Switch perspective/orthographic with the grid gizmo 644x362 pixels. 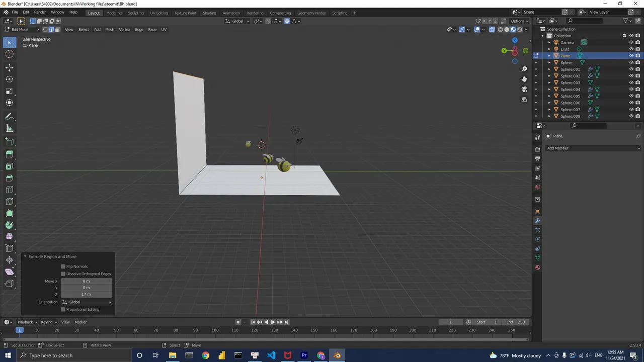[x=524, y=99]
